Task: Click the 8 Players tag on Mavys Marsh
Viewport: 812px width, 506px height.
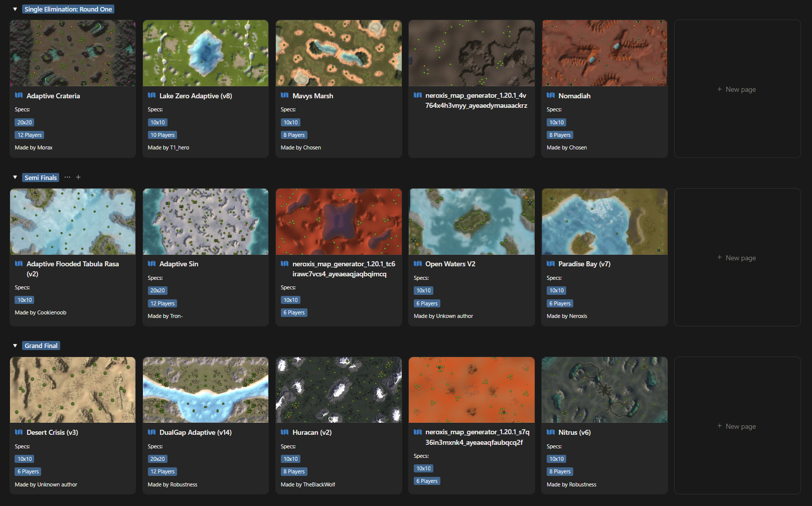Action: [294, 135]
